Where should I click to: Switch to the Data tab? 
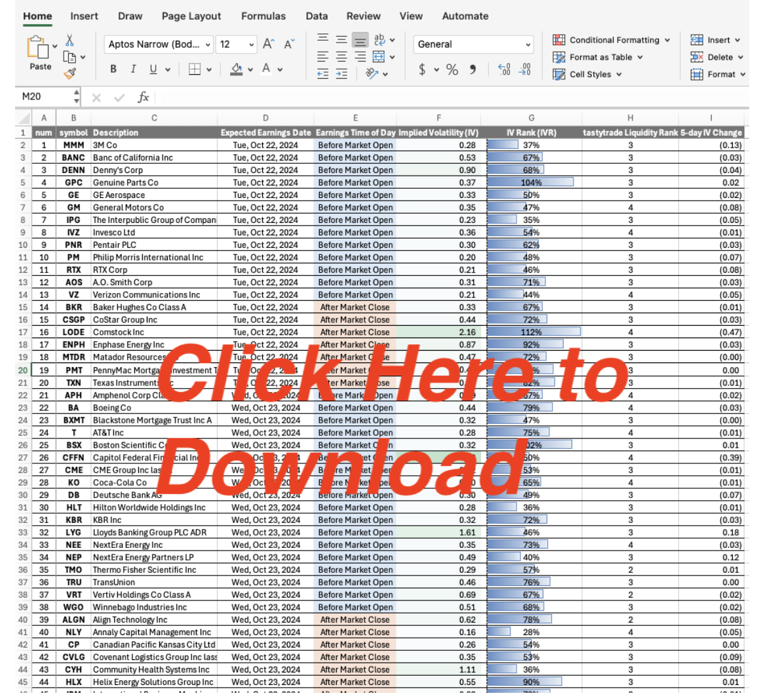[x=317, y=16]
